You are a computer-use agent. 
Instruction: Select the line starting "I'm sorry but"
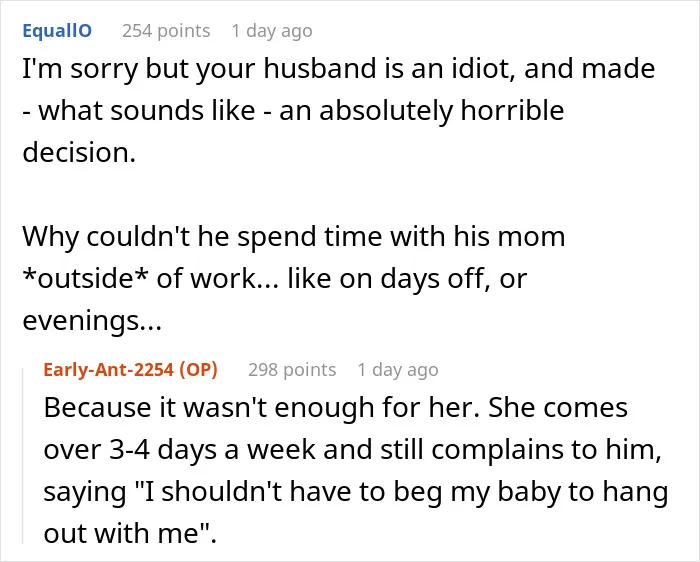[339, 69]
